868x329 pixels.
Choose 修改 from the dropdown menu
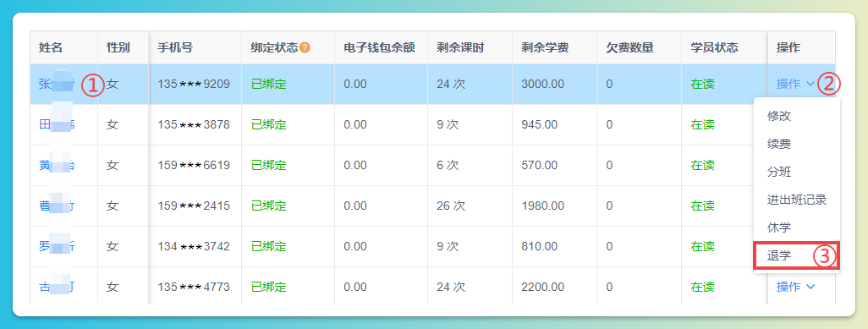tap(779, 117)
